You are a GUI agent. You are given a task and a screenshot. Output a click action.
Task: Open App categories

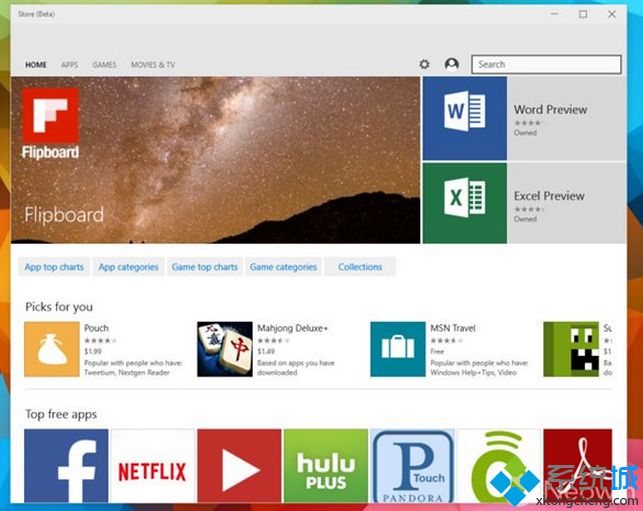click(x=128, y=267)
